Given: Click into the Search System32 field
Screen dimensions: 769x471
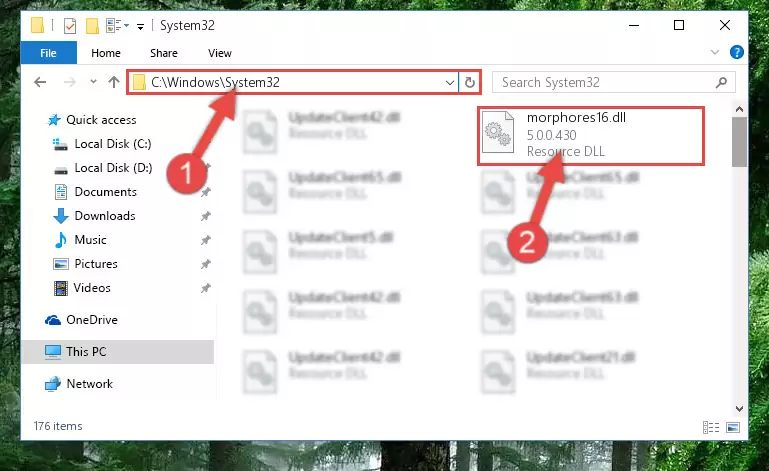Looking at the screenshot, I should tap(606, 82).
